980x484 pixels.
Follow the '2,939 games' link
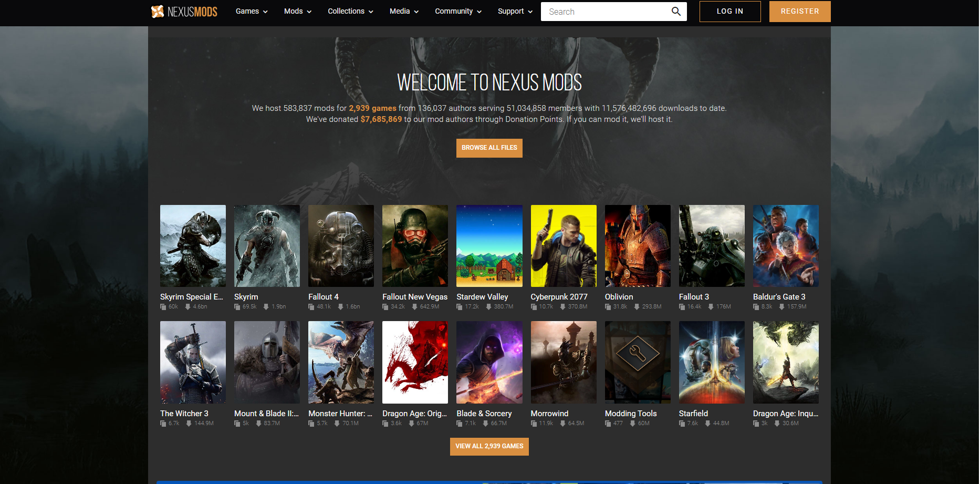click(x=373, y=108)
